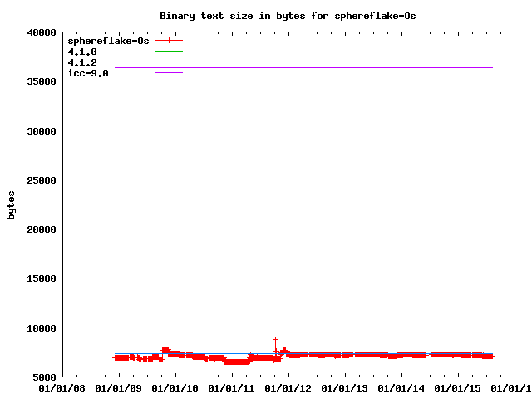
Task: Click the 4.1.2 legend label
Action: point(82,62)
